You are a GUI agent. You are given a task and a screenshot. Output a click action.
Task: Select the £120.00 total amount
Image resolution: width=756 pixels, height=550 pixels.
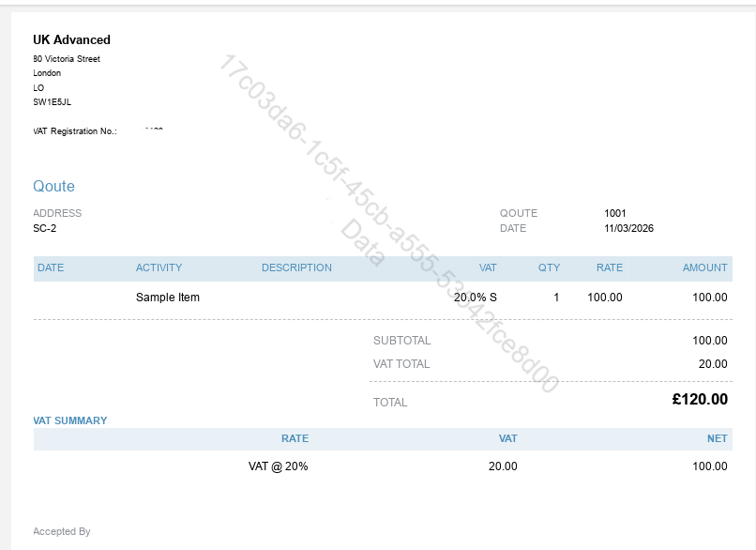pos(700,399)
